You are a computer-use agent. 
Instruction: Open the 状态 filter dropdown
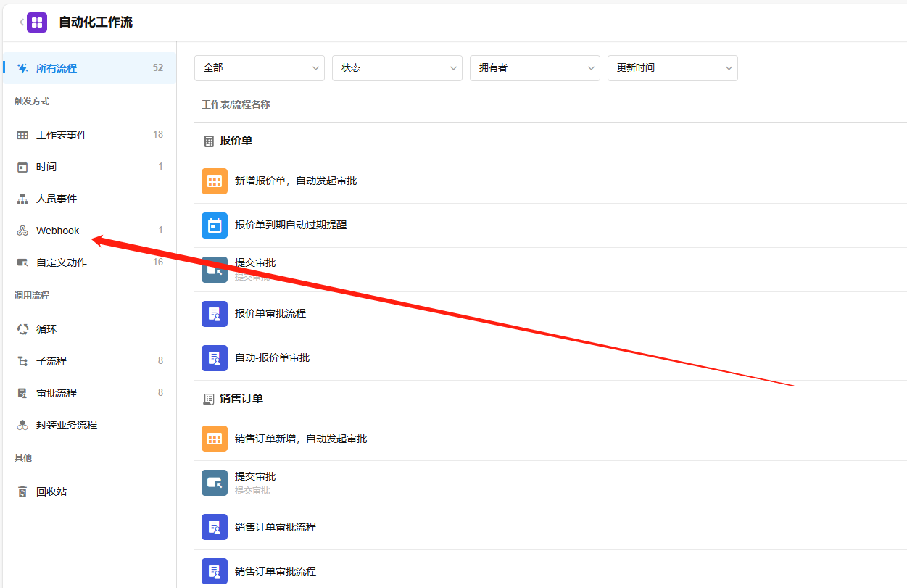coord(397,68)
